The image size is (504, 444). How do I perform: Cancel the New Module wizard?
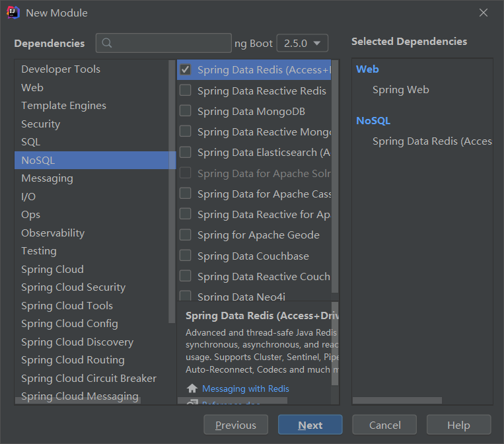coord(384,425)
